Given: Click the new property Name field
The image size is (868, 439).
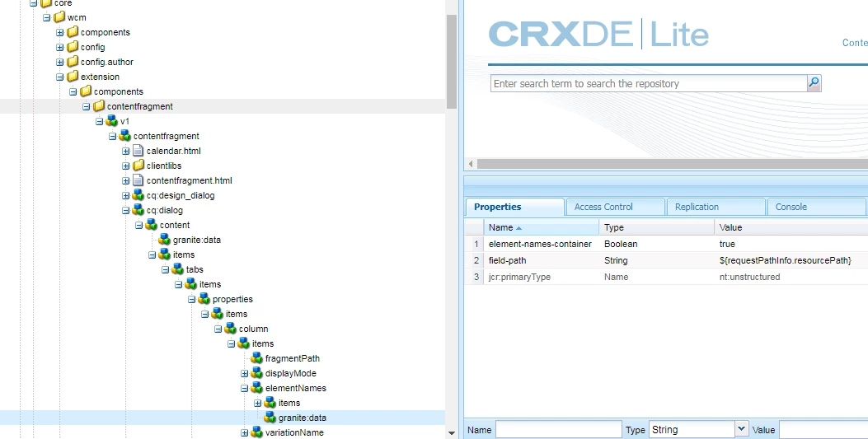Looking at the screenshot, I should tap(559, 430).
